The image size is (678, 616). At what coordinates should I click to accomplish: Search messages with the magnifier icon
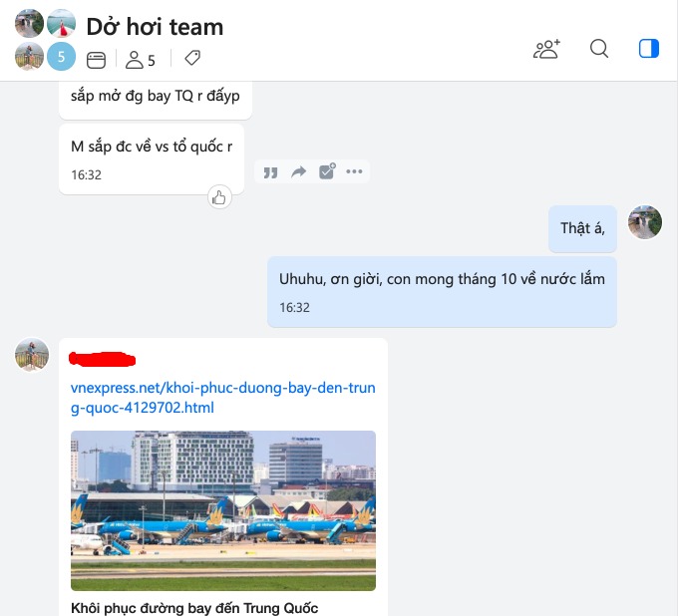click(599, 49)
